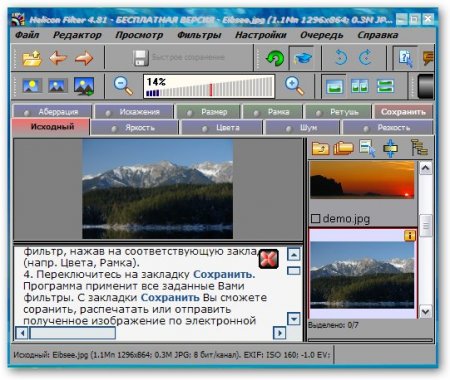The width and height of the screenshot is (450, 380).
Task: Open the Очередь menu
Action: [322, 35]
